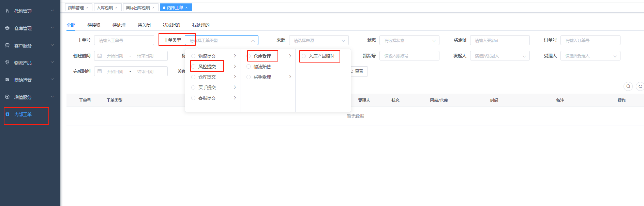Click the round search icon above the table

tap(628, 86)
